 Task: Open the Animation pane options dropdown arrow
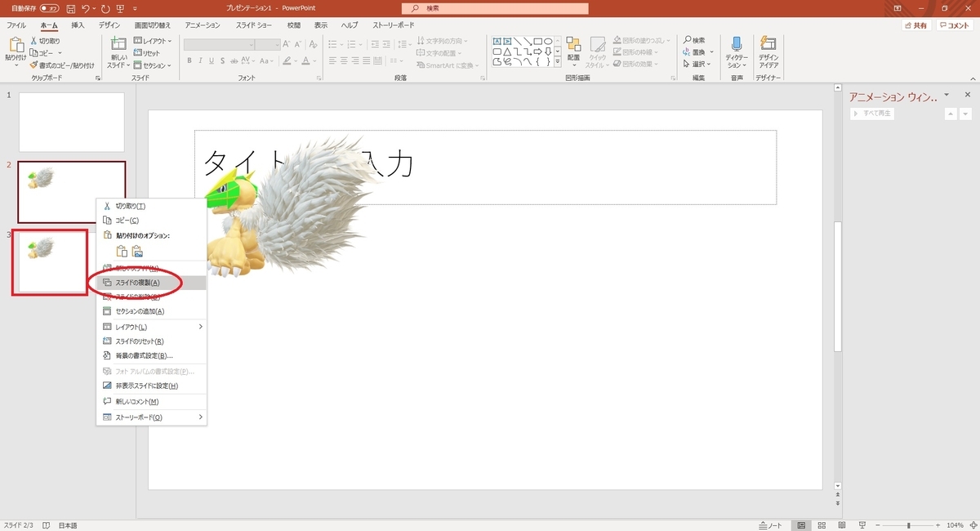tap(947, 96)
